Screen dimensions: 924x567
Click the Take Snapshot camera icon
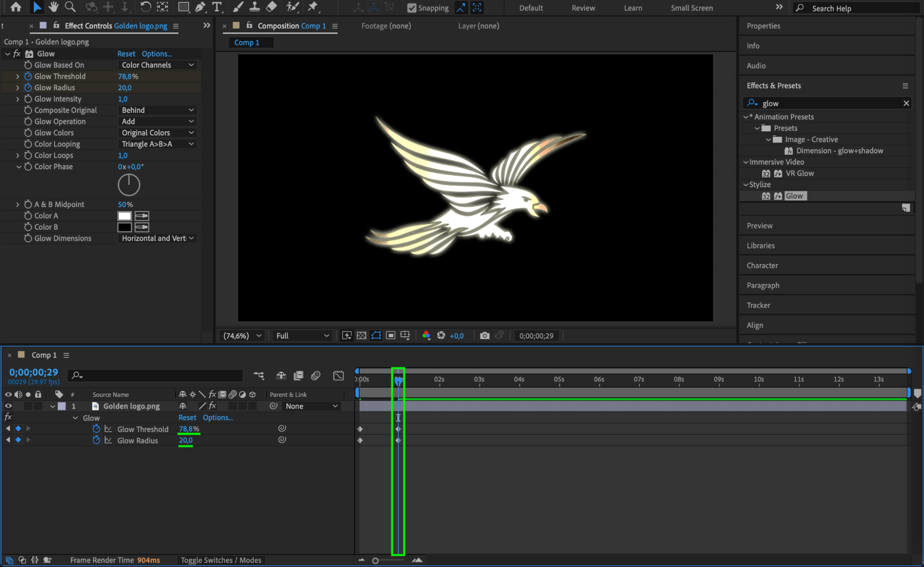pos(484,336)
